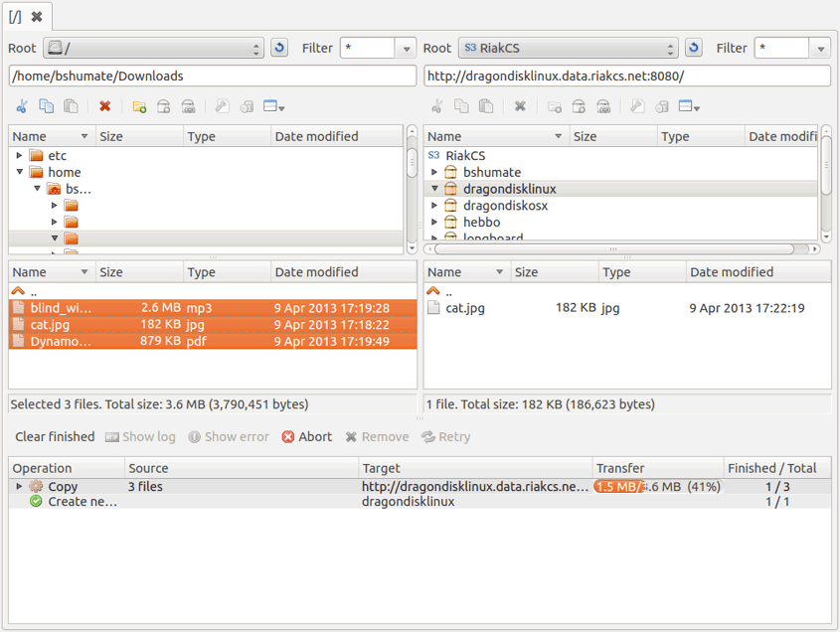This screenshot has height=632, width=840.
Task: Expand the Copy operation in the transfer queue
Action: (x=18, y=486)
